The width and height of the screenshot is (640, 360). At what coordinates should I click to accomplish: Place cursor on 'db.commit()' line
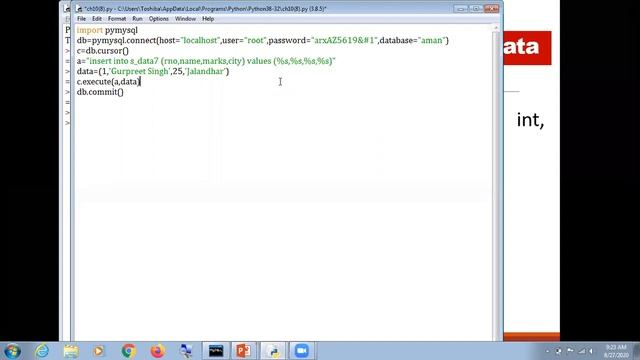click(100, 92)
